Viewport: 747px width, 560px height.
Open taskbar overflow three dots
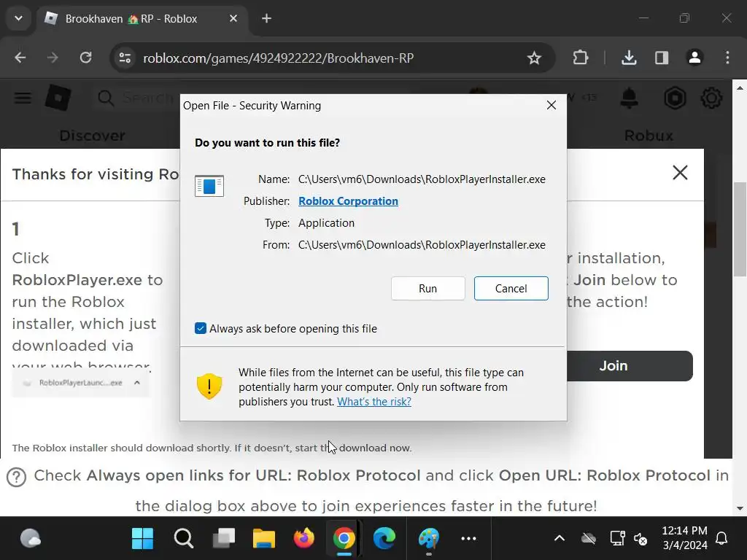[469, 539]
